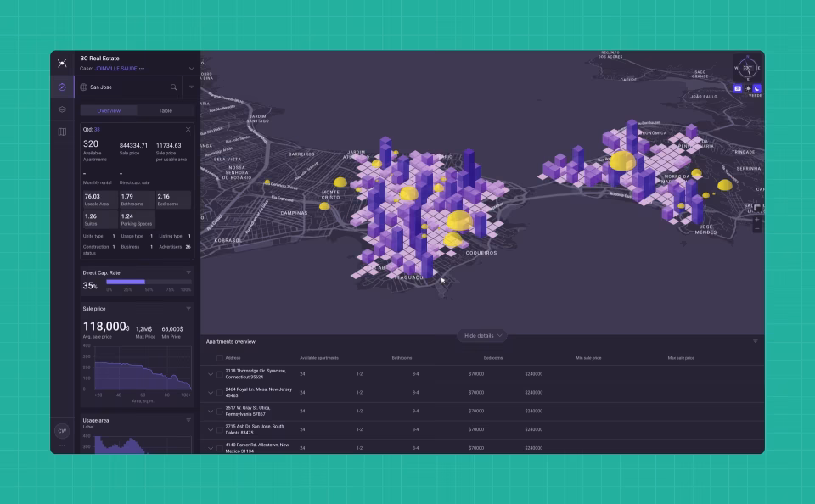The image size is (815, 504).
Task: Reset map orientation with the compass control
Action: coord(747,68)
